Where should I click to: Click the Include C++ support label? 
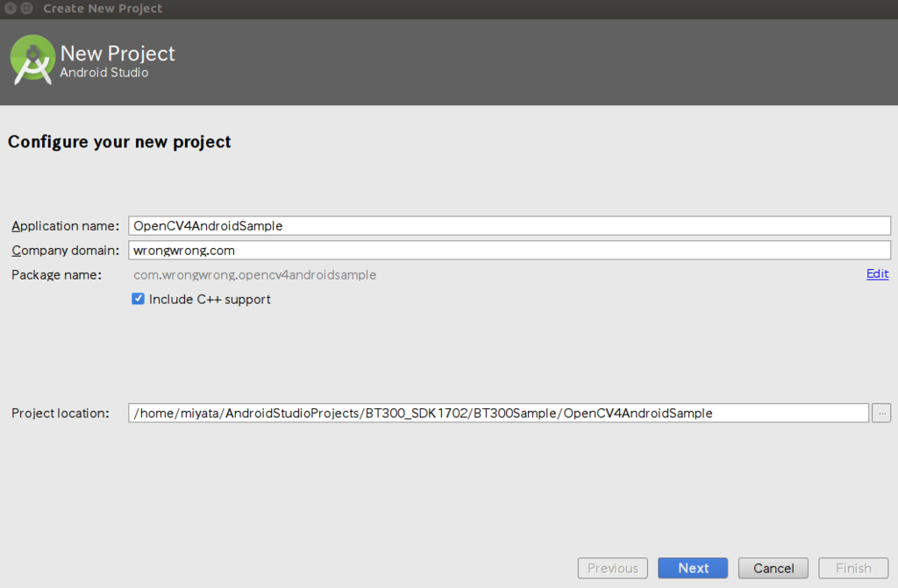pos(210,300)
